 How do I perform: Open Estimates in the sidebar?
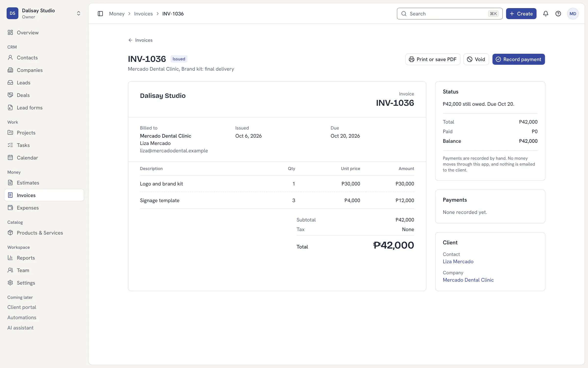(44, 183)
